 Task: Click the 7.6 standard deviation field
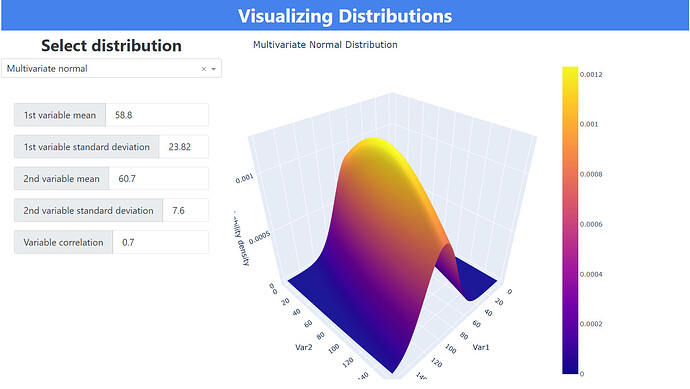coord(185,210)
